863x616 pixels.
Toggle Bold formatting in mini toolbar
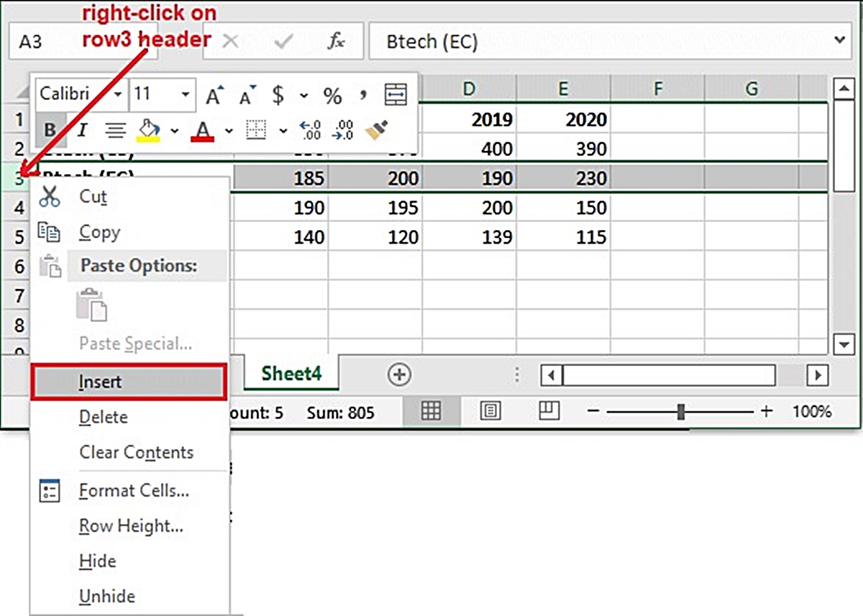click(50, 130)
